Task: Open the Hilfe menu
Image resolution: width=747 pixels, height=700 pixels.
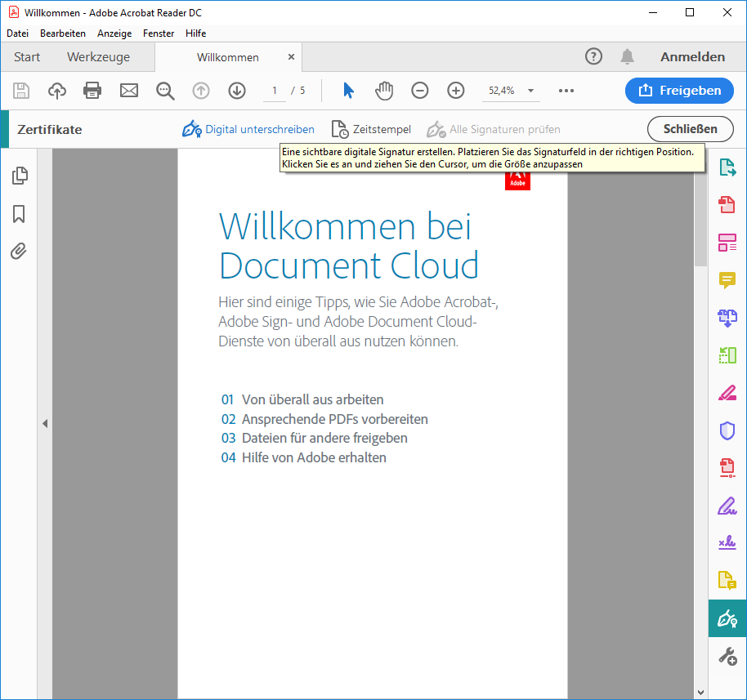Action: pos(196,33)
